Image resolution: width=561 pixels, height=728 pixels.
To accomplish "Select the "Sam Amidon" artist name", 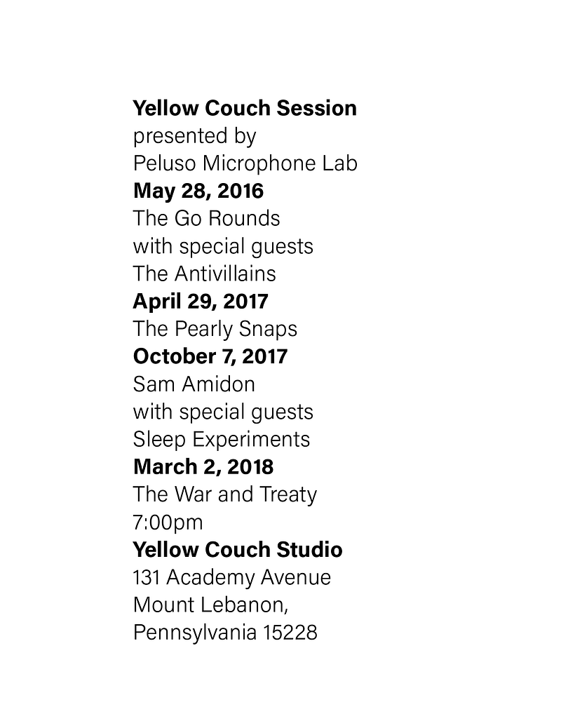I will (x=194, y=384).
